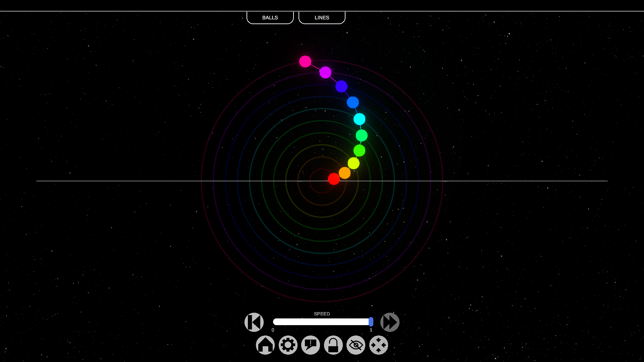This screenshot has height=362, width=644.
Task: Click the red ball nearest the center
Action: pos(334,179)
